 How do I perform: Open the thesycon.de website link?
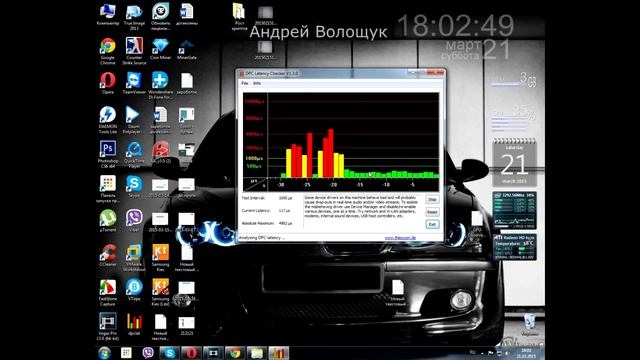400,238
